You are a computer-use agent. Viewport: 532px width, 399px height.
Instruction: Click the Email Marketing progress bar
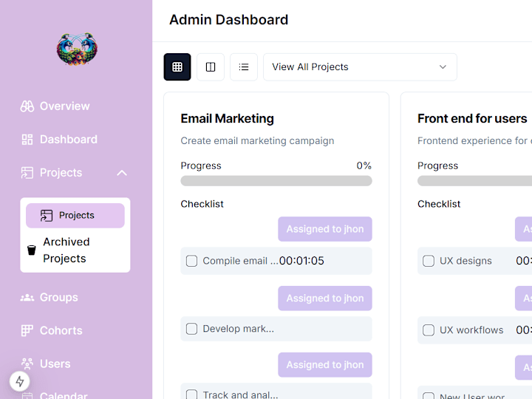coord(276,181)
